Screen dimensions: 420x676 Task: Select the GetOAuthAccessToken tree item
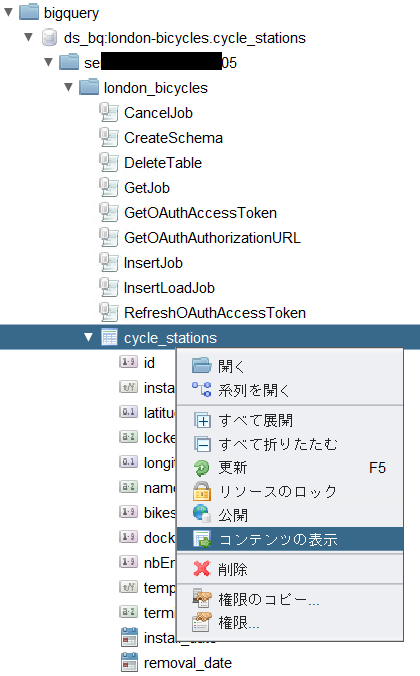[x=201, y=213]
